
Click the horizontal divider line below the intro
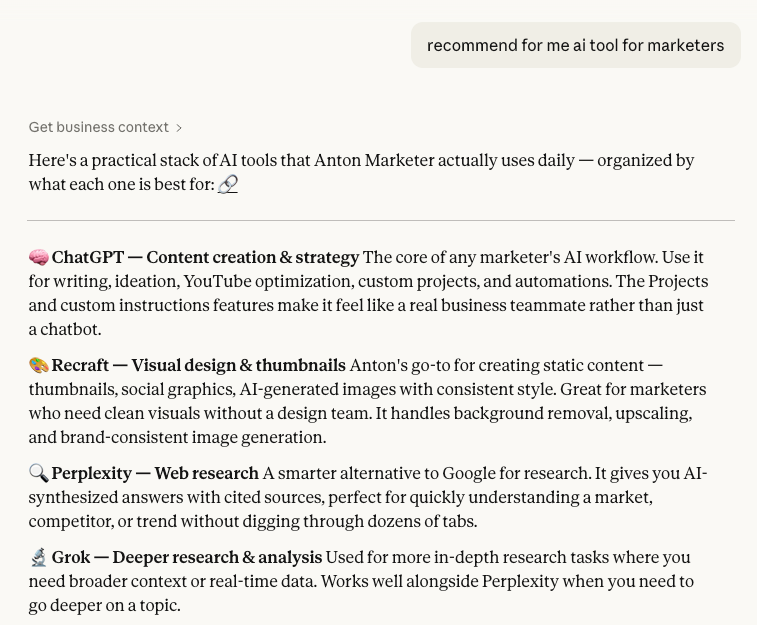coord(380,220)
